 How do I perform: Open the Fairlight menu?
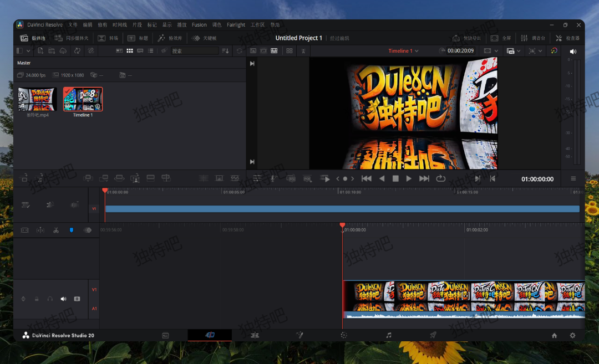236,25
